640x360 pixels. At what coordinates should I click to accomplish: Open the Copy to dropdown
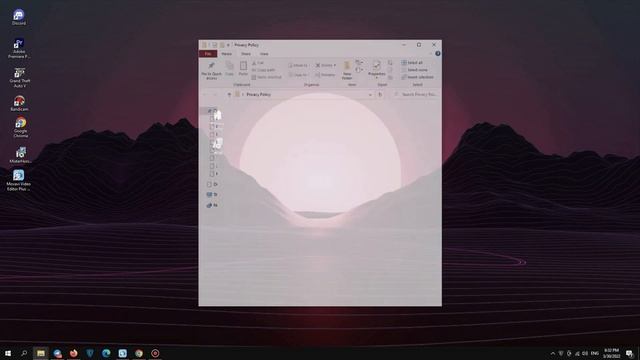[298, 75]
